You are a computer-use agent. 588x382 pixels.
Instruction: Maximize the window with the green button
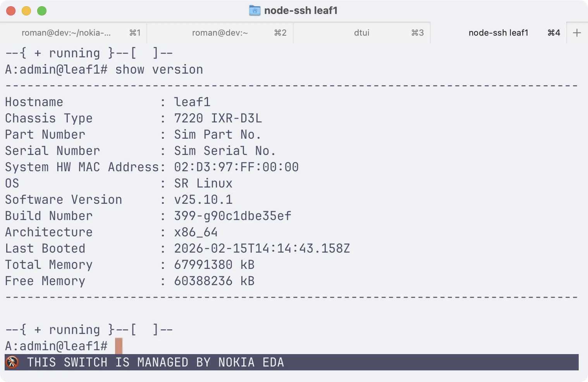tap(42, 11)
